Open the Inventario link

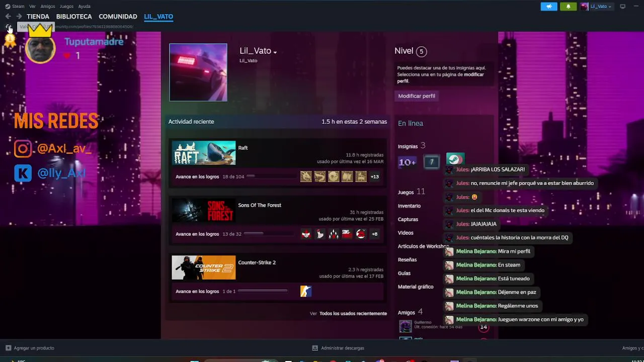pos(409,206)
